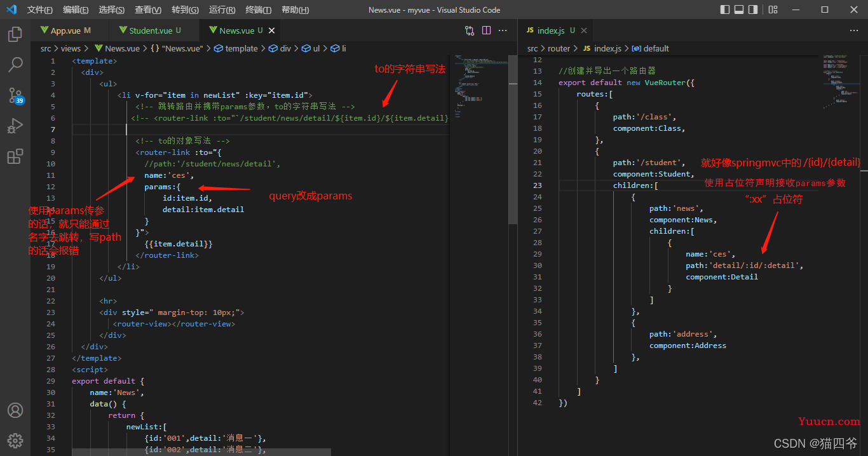Open the Run and Debug view
This screenshot has height=456, width=868.
click(15, 126)
